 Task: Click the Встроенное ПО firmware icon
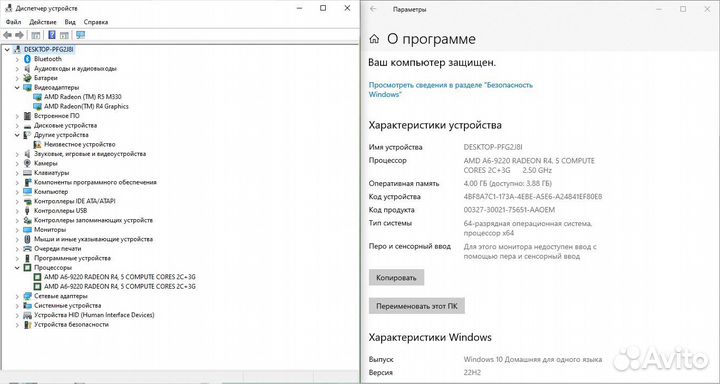coord(27,116)
